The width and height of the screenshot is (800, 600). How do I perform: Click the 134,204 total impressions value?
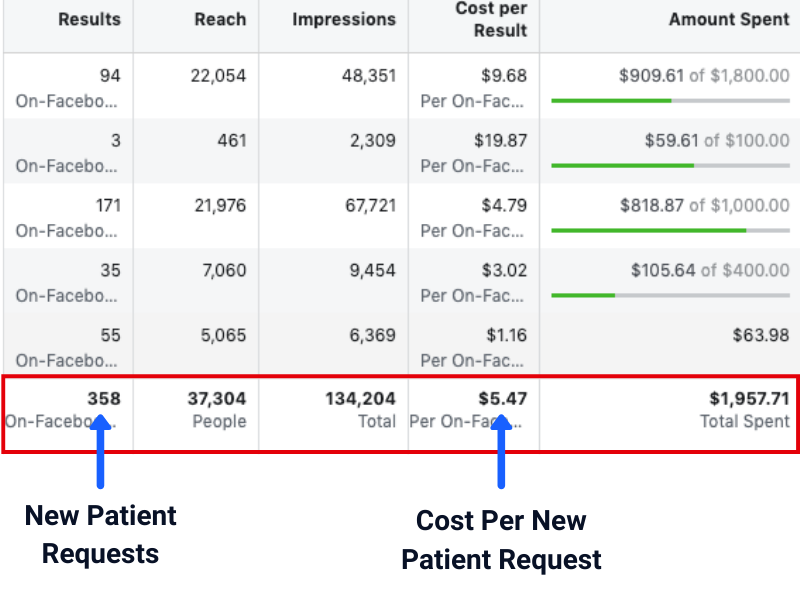click(360, 399)
